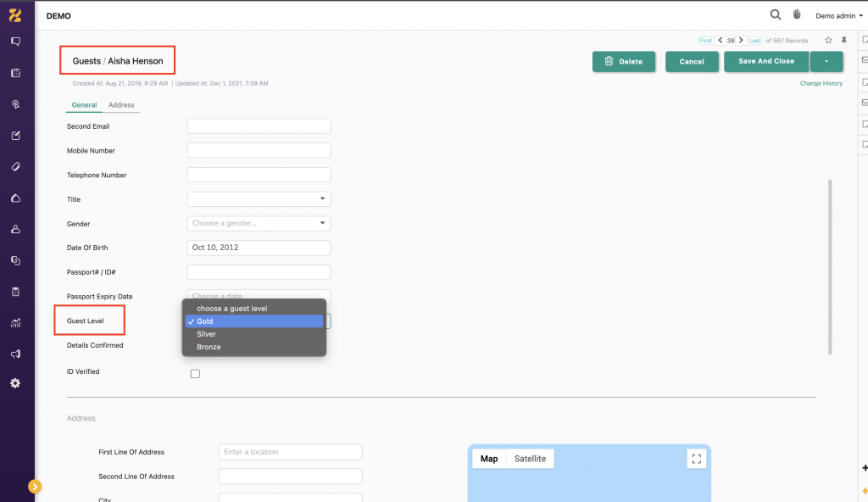Click the search magnifier icon
The height and width of the screenshot is (502, 868).
pos(776,15)
